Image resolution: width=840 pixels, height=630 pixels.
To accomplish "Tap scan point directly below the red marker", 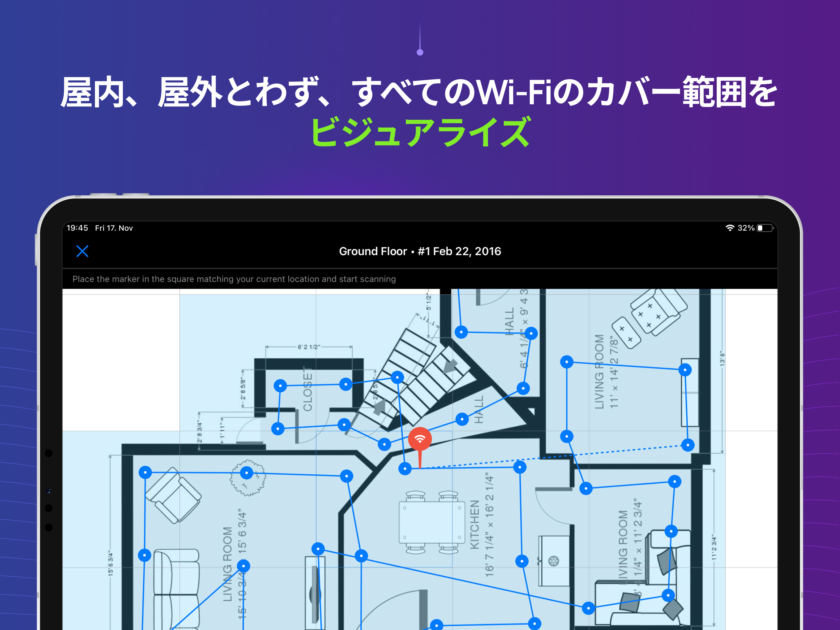I will click(x=405, y=469).
